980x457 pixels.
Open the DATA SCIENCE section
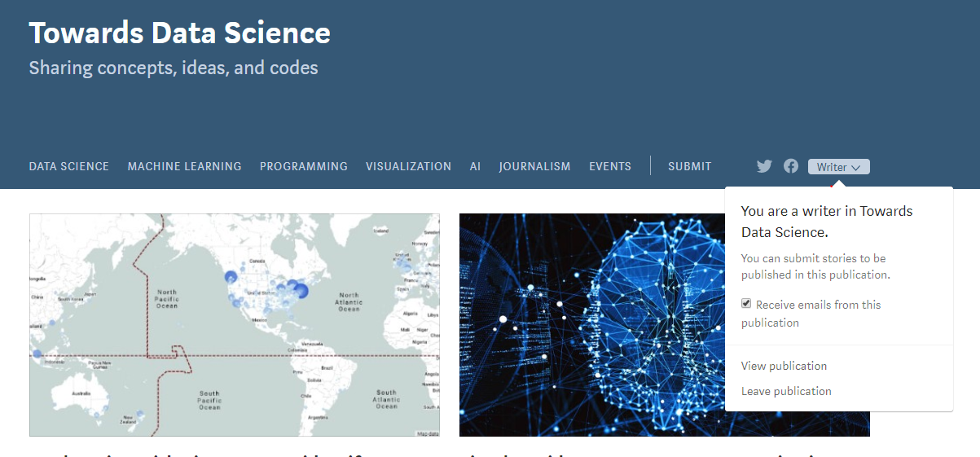(69, 166)
